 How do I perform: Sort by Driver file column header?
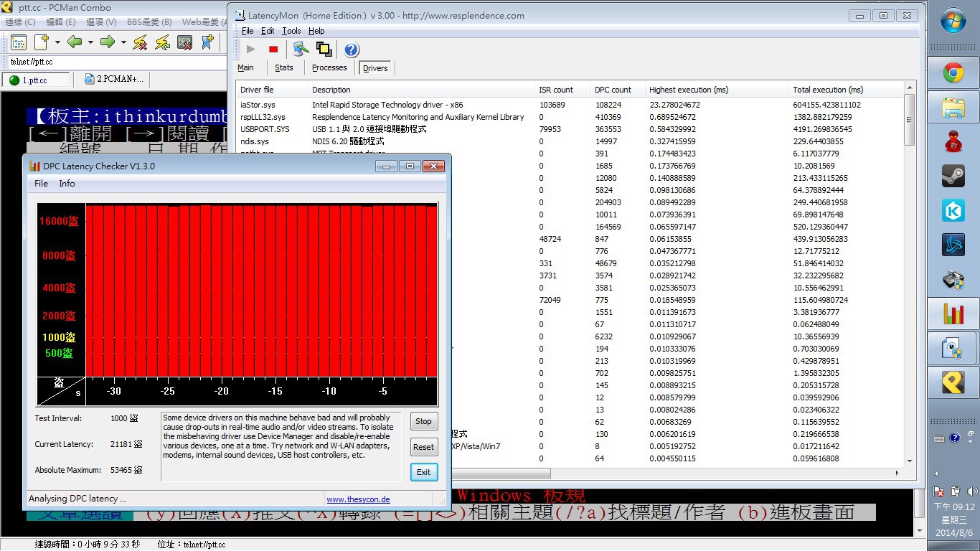tap(272, 90)
